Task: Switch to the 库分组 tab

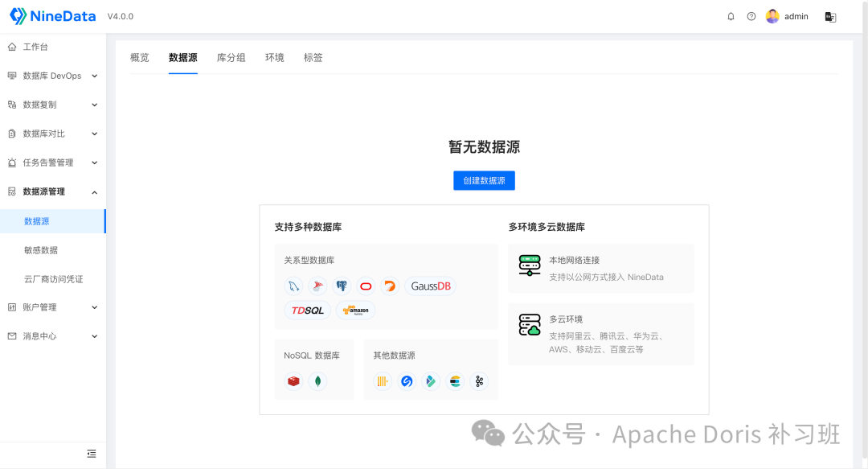Action: (231, 57)
